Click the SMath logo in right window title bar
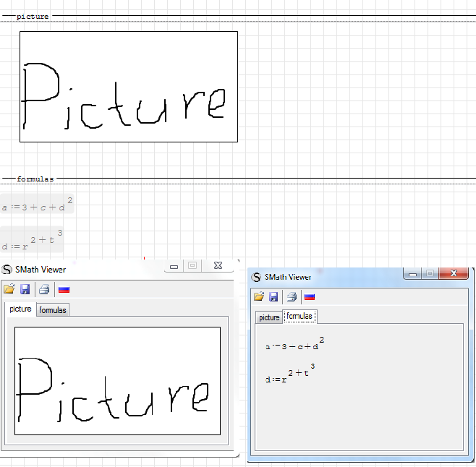The height and width of the screenshot is (467, 476). tap(256, 277)
